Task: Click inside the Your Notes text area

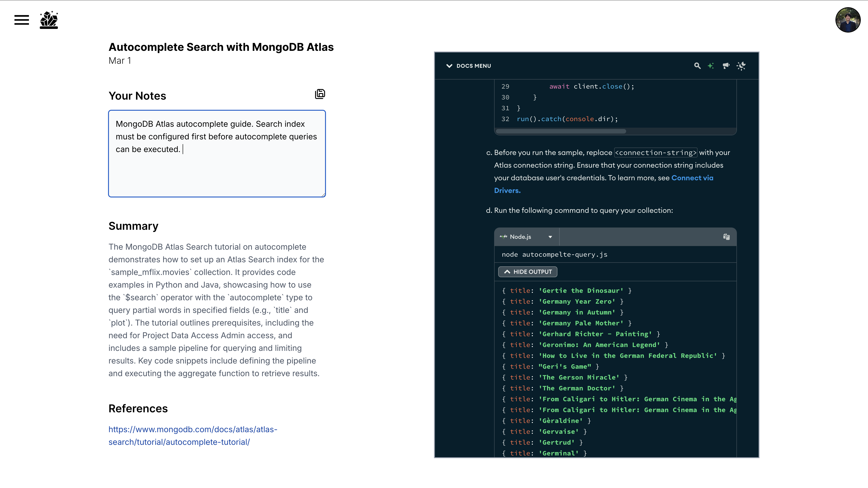Action: [x=217, y=168]
